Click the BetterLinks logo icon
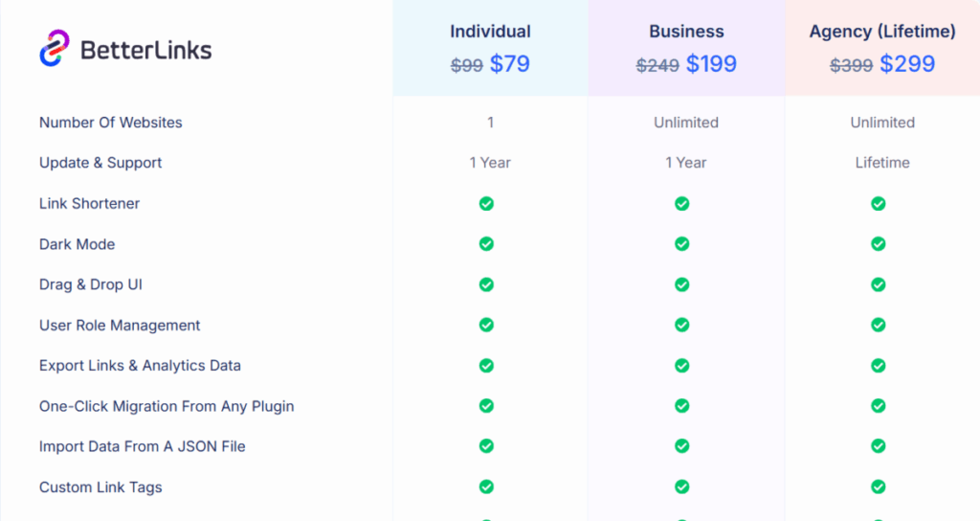 point(55,49)
